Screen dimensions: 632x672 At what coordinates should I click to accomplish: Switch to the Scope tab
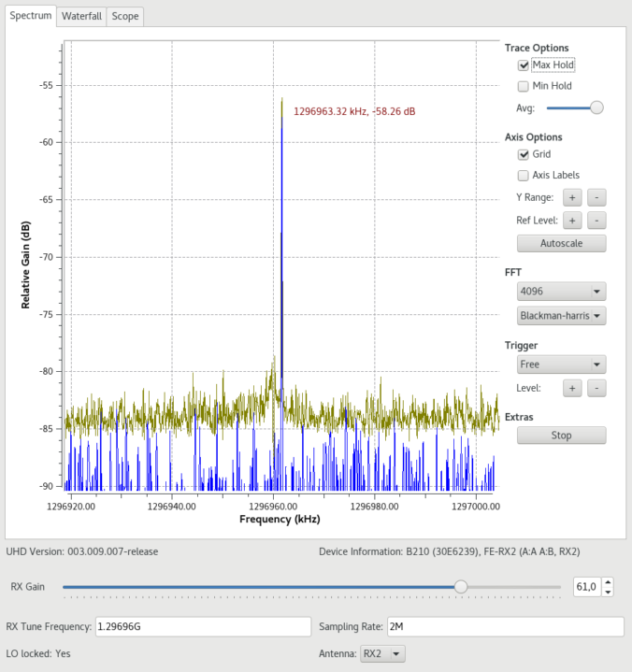(x=124, y=16)
